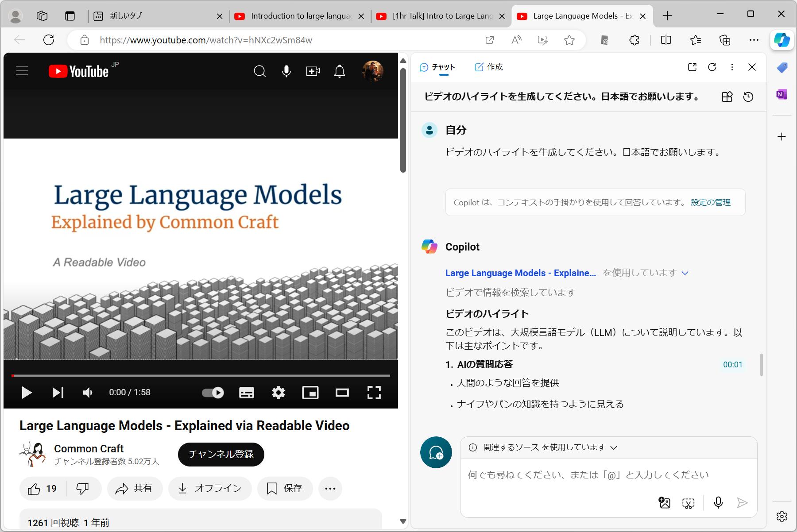Open OneNote in Edge sidebar

(x=782, y=94)
